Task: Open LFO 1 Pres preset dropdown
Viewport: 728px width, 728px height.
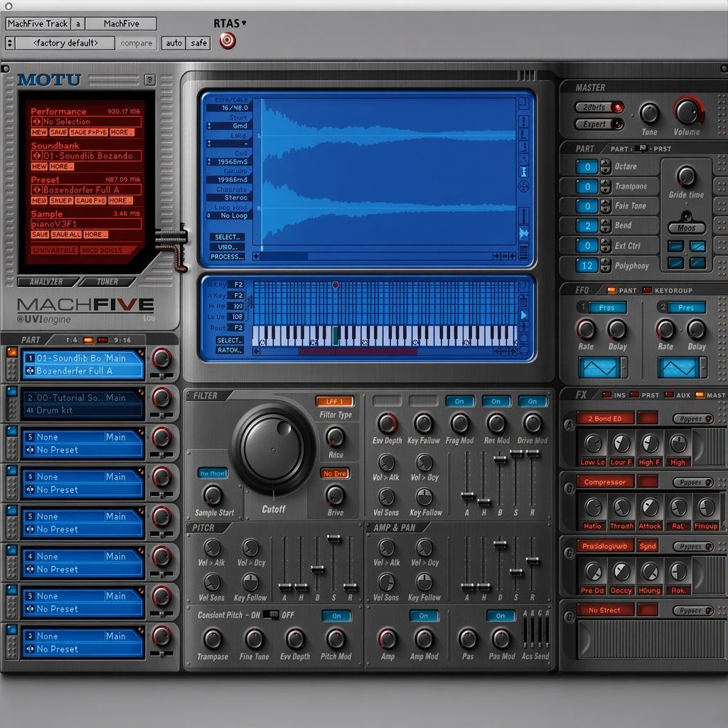Action: (x=607, y=307)
